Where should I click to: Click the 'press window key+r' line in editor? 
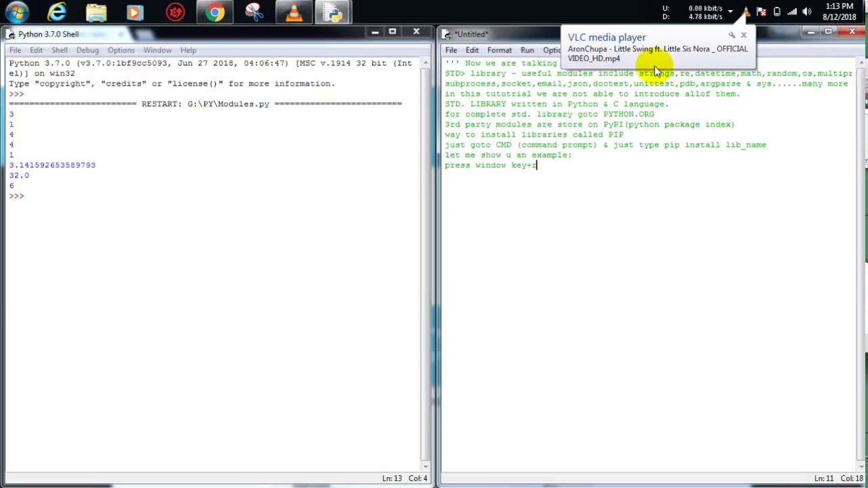(x=490, y=165)
